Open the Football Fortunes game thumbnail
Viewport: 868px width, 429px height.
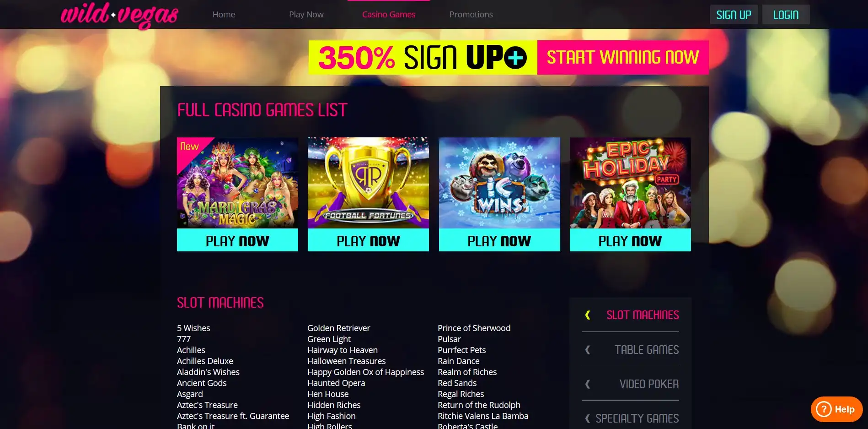pyautogui.click(x=368, y=183)
